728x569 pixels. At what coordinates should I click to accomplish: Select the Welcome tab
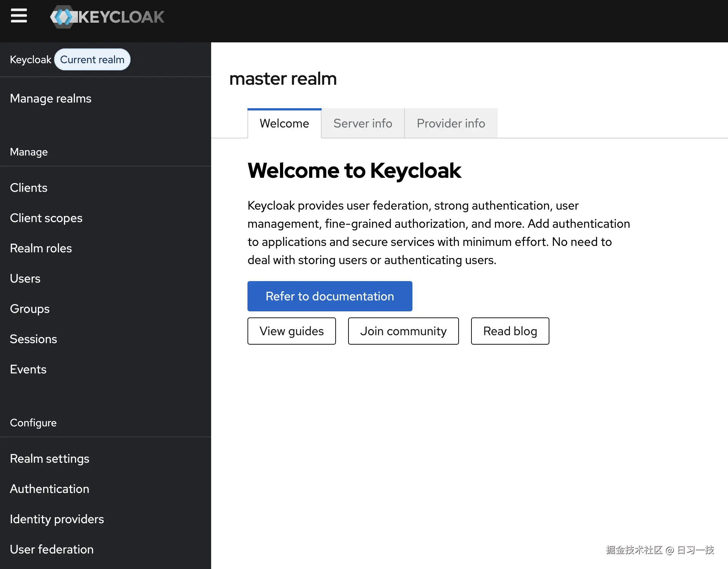pyautogui.click(x=284, y=123)
